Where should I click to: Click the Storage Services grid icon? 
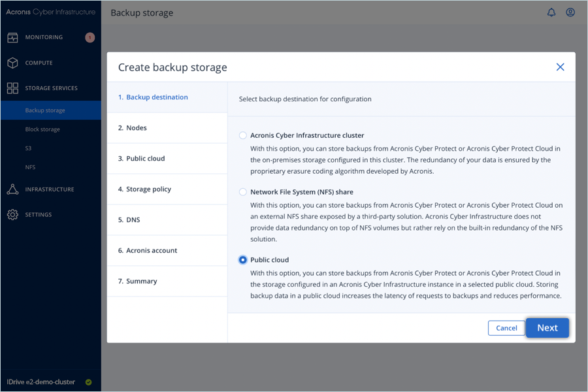pos(12,88)
